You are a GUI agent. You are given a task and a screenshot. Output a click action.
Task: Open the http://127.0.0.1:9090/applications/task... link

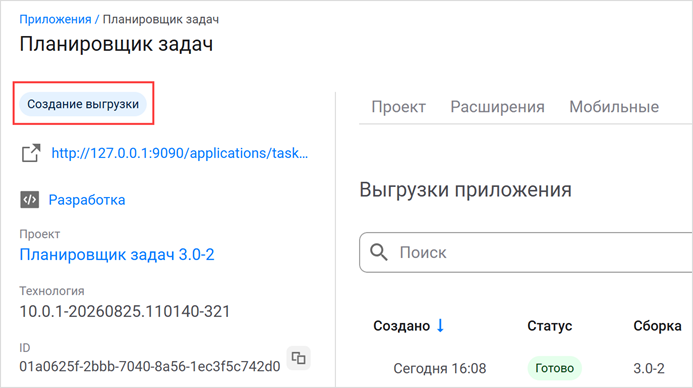pyautogui.click(x=179, y=153)
